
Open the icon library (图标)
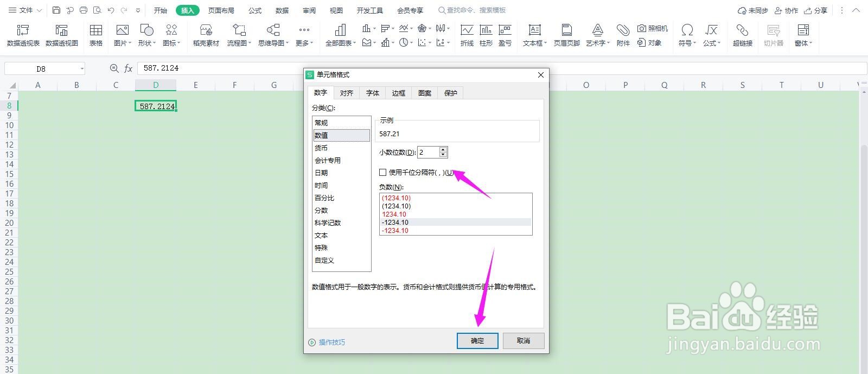pyautogui.click(x=171, y=35)
